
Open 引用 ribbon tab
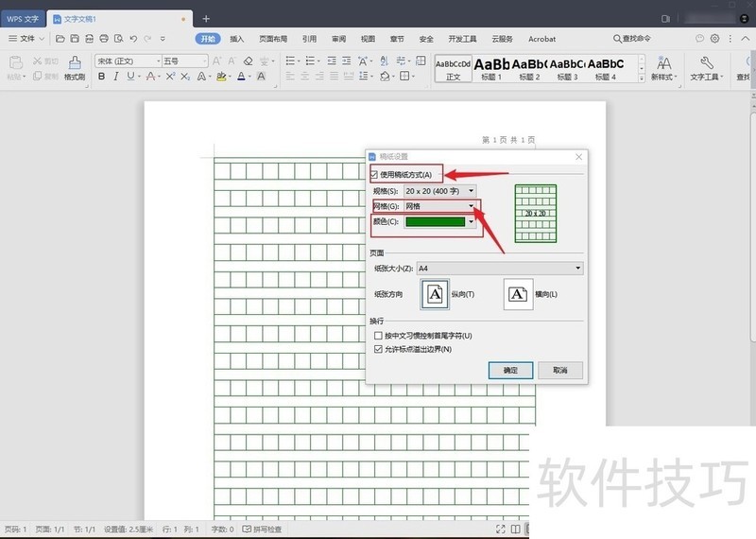click(309, 39)
